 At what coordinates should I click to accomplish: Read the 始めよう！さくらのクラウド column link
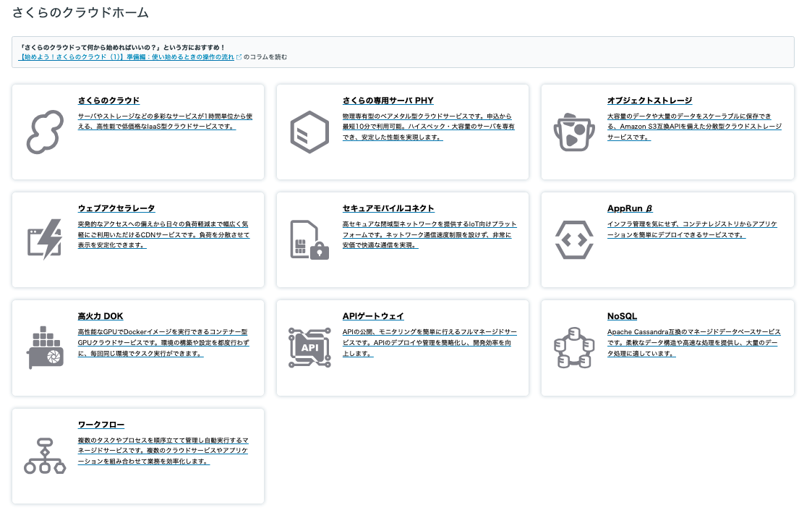[127, 57]
